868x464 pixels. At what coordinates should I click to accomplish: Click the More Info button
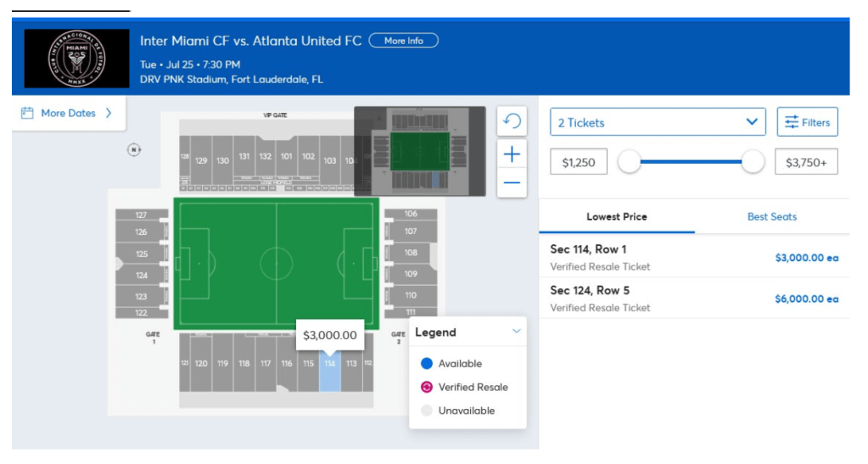point(404,41)
